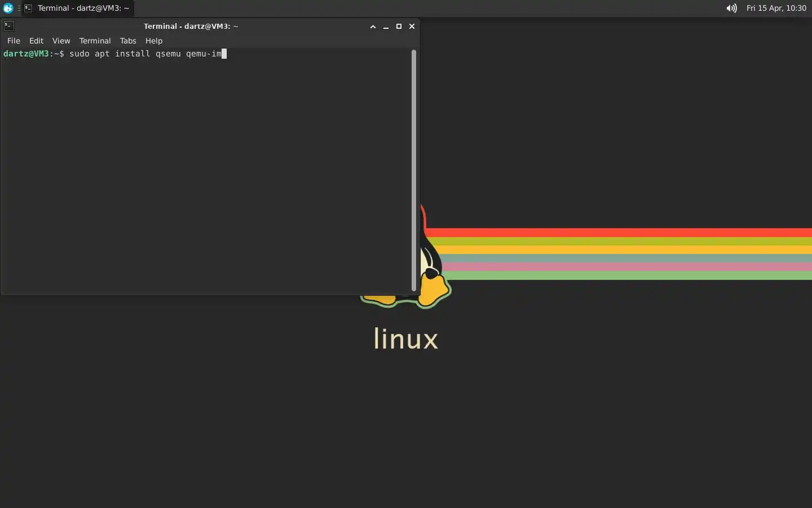Screen dimensions: 812x508
Task: Open the volume control icon
Action: (731, 8)
